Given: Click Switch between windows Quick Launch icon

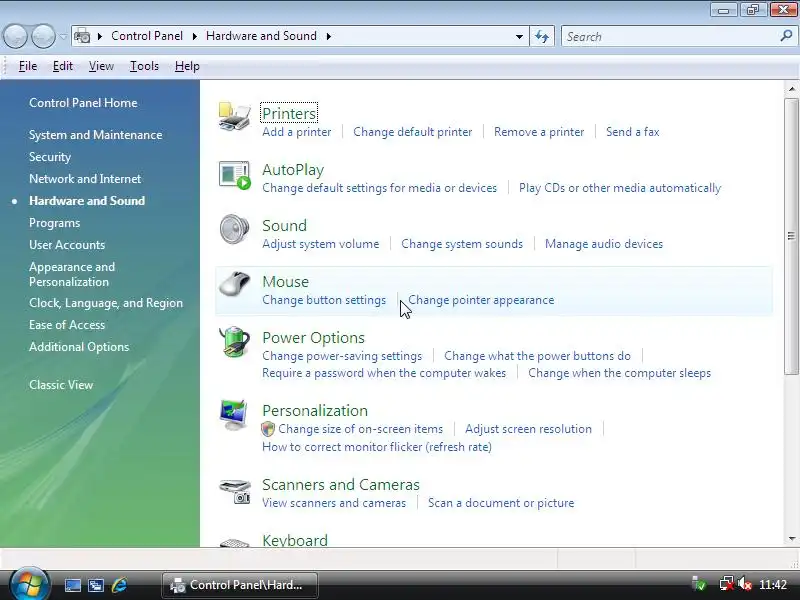Looking at the screenshot, I should [95, 585].
